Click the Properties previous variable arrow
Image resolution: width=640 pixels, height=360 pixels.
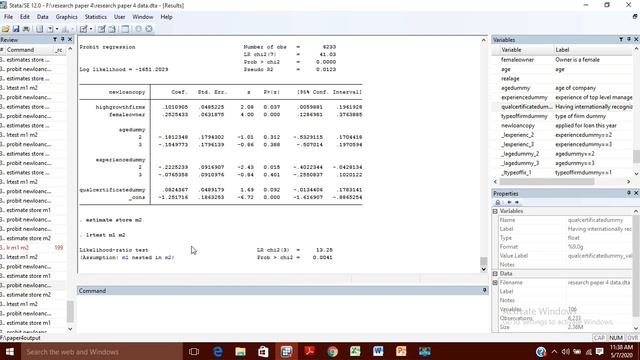coord(509,202)
